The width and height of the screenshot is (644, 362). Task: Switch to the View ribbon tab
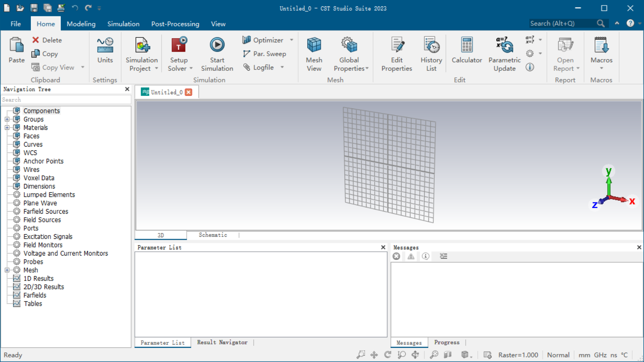pyautogui.click(x=218, y=24)
